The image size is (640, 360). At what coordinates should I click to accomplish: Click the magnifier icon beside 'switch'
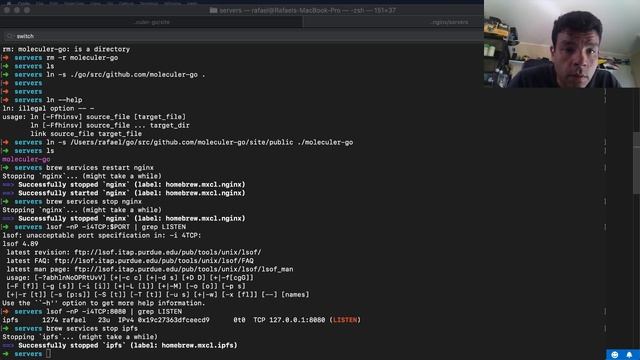(x=10, y=36)
